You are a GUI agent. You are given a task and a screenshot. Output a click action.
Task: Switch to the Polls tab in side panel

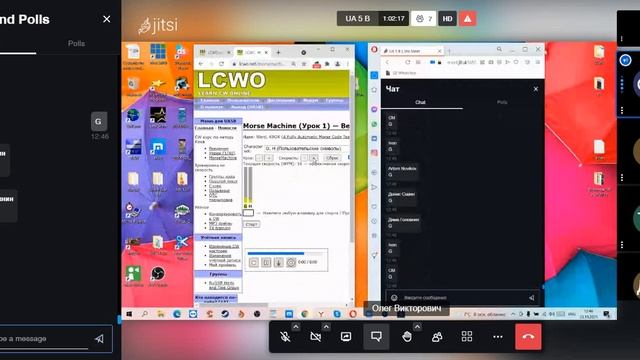[x=76, y=43]
